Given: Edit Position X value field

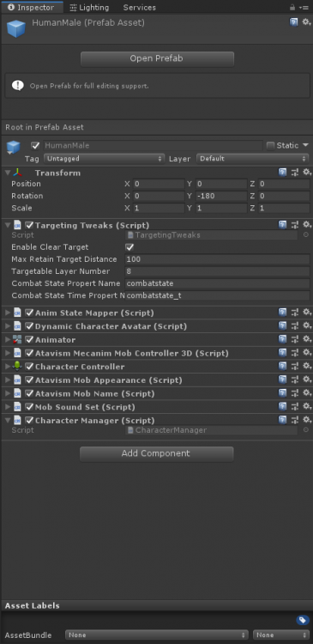Looking at the screenshot, I should 159,184.
